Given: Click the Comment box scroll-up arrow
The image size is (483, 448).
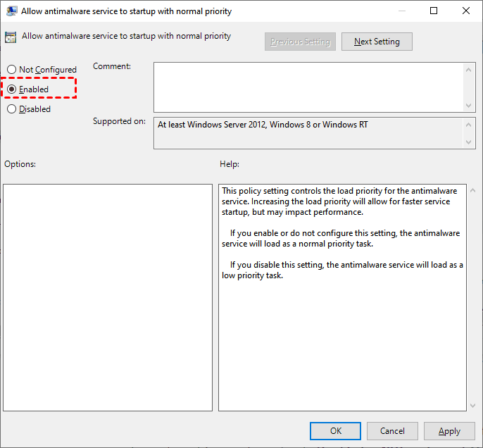Looking at the screenshot, I should point(468,70).
